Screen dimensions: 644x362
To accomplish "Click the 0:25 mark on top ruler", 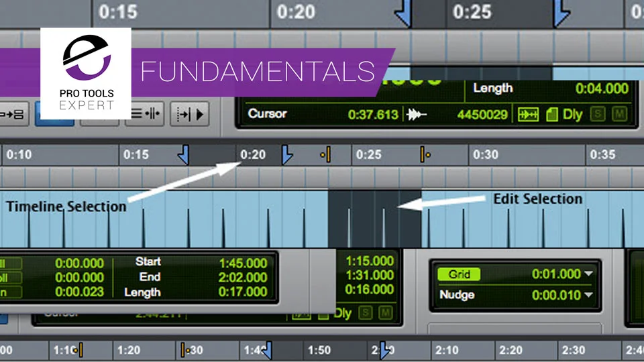I will [x=472, y=12].
